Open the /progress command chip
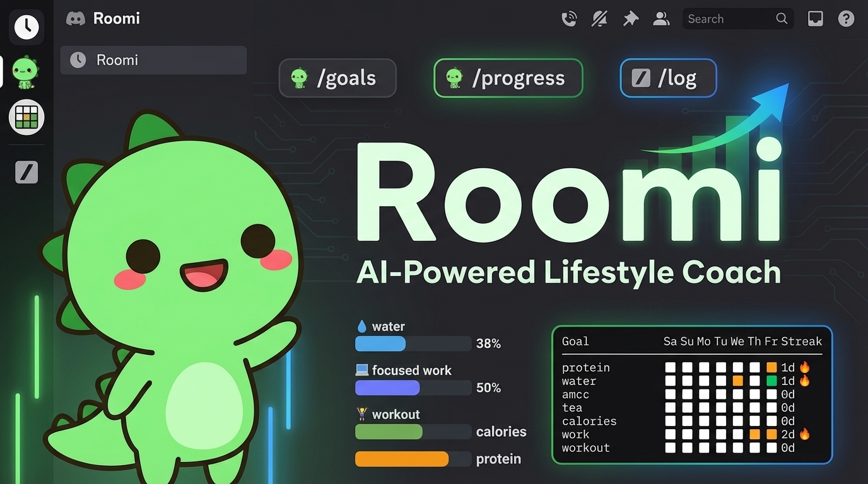 point(508,78)
